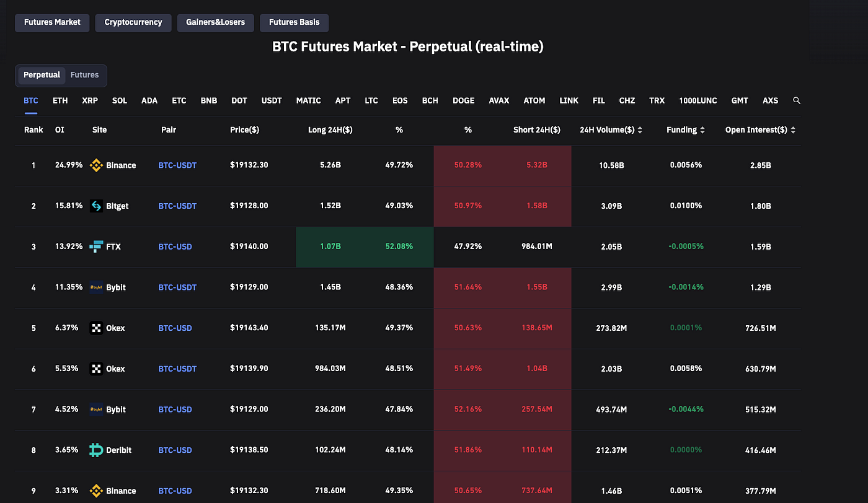Select the LTC coin tab

pos(371,100)
